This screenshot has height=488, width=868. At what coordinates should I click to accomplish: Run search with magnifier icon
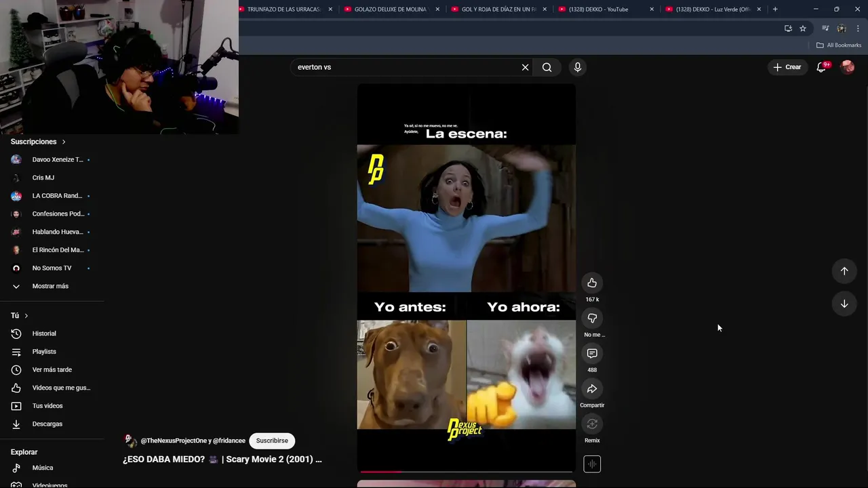tap(547, 67)
